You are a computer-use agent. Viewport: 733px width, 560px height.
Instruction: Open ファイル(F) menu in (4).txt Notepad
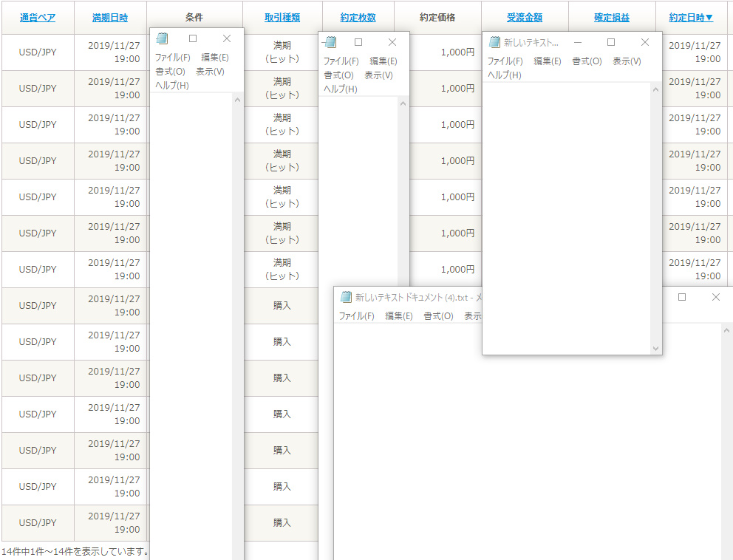[357, 316]
